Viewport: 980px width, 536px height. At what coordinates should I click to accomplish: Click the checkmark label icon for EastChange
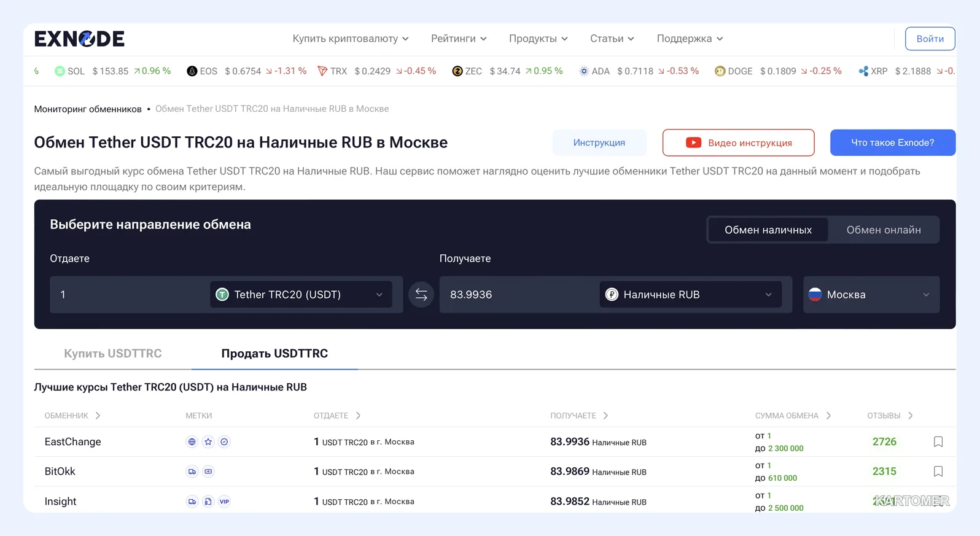(x=225, y=442)
